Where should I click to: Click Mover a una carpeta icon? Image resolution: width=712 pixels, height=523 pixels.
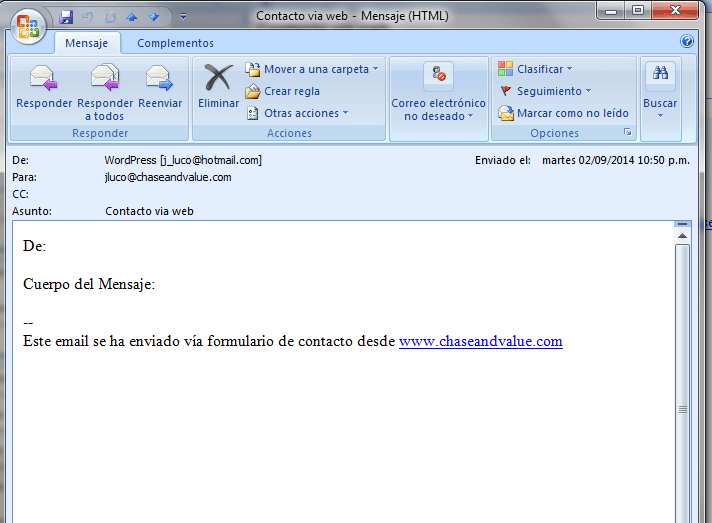(x=253, y=69)
